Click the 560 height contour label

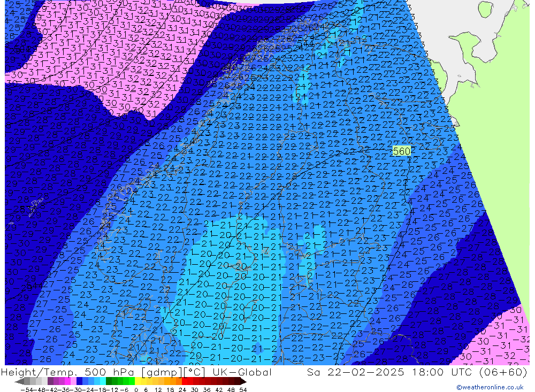click(401, 151)
